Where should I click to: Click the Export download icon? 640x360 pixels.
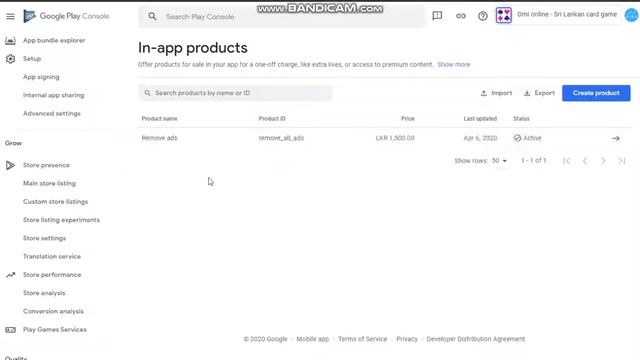click(x=527, y=93)
